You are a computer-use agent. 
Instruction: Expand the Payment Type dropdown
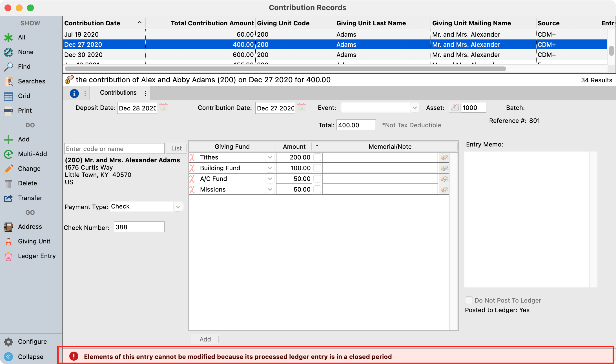pos(178,207)
